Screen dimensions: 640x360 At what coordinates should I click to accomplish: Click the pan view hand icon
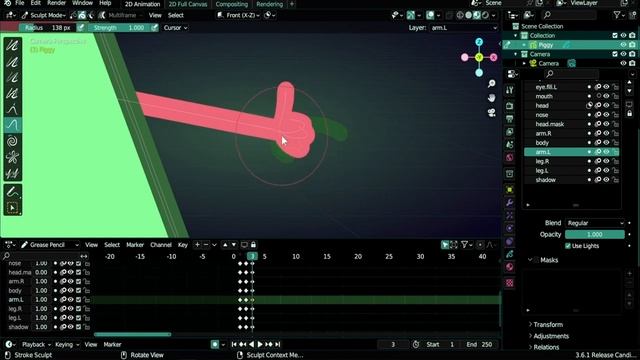click(491, 98)
